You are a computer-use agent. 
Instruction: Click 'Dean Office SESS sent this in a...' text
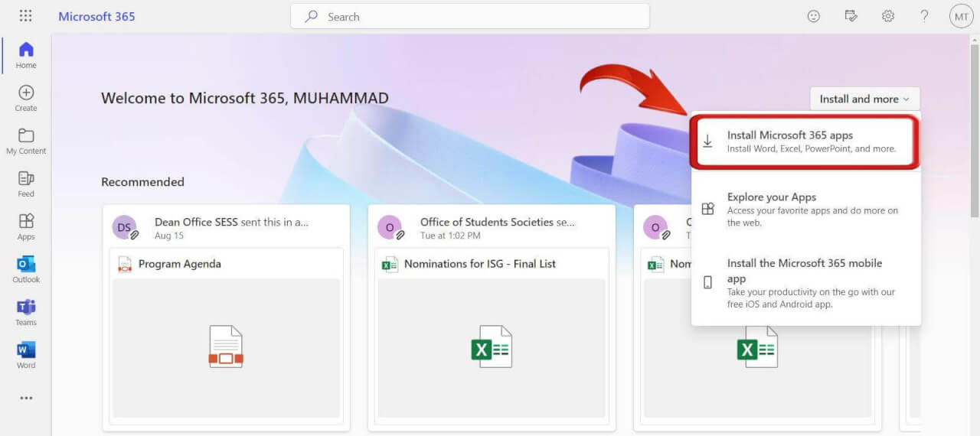point(232,222)
